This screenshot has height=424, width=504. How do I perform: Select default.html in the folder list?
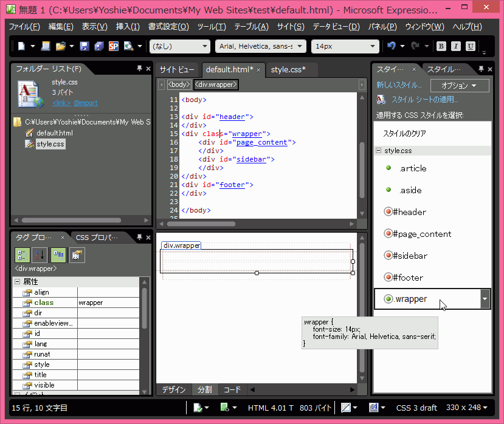(54, 133)
